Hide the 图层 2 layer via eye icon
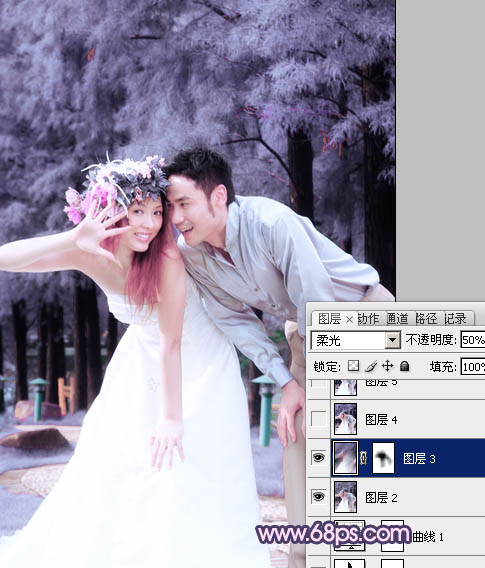This screenshot has height=568, width=485. (x=318, y=497)
